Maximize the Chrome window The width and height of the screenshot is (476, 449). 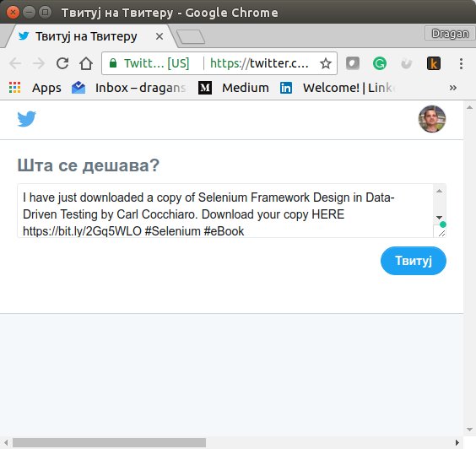[x=45, y=13]
